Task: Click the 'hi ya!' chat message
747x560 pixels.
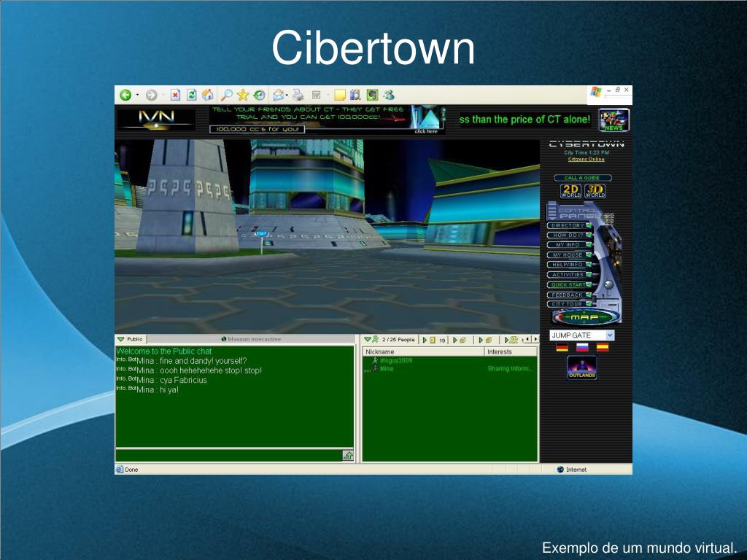Action: pyautogui.click(x=169, y=389)
